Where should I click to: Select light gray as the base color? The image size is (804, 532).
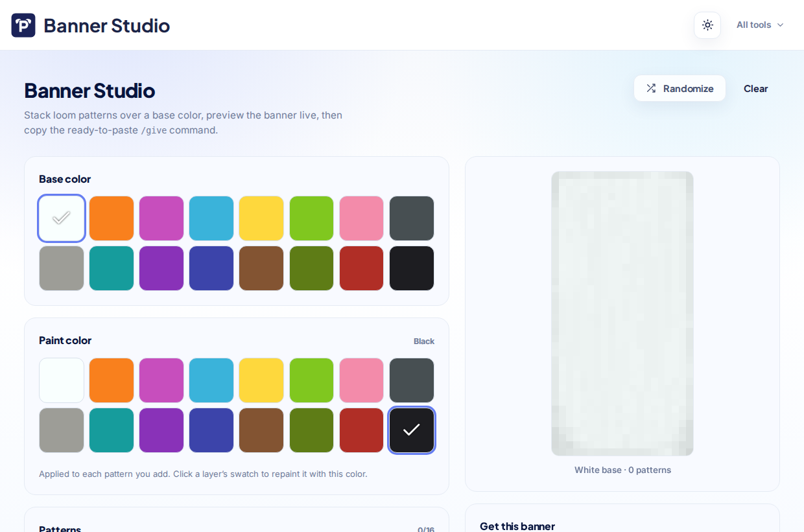tap(62, 268)
